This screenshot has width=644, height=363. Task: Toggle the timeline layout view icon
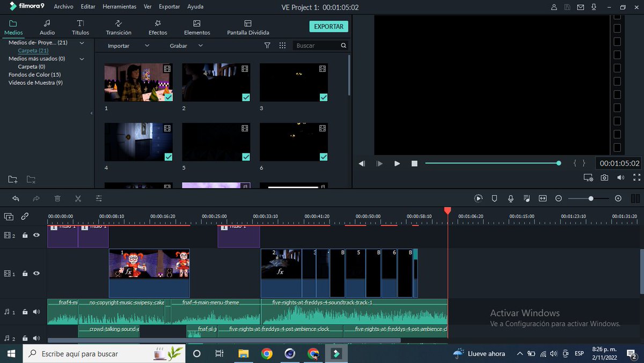pos(635,198)
